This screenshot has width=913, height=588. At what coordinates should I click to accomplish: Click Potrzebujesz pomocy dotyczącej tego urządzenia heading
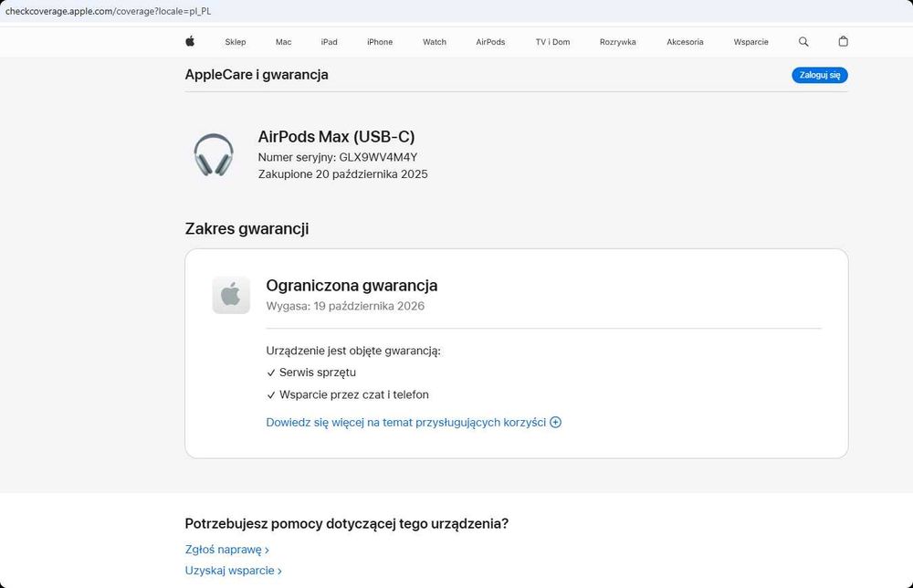[346, 524]
